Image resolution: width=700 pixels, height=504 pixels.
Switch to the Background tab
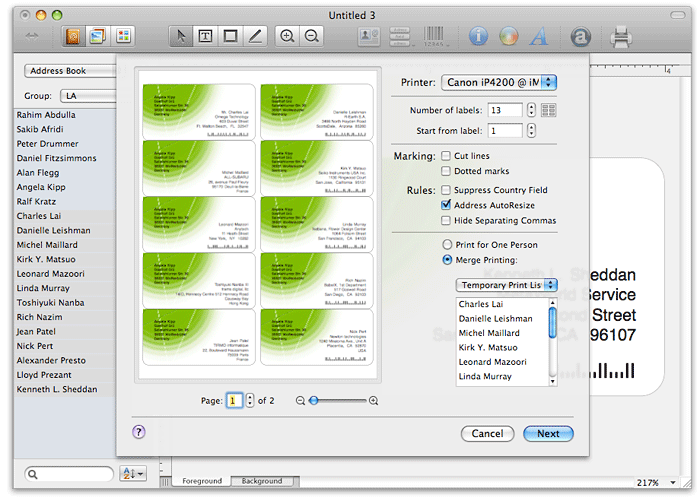262,481
